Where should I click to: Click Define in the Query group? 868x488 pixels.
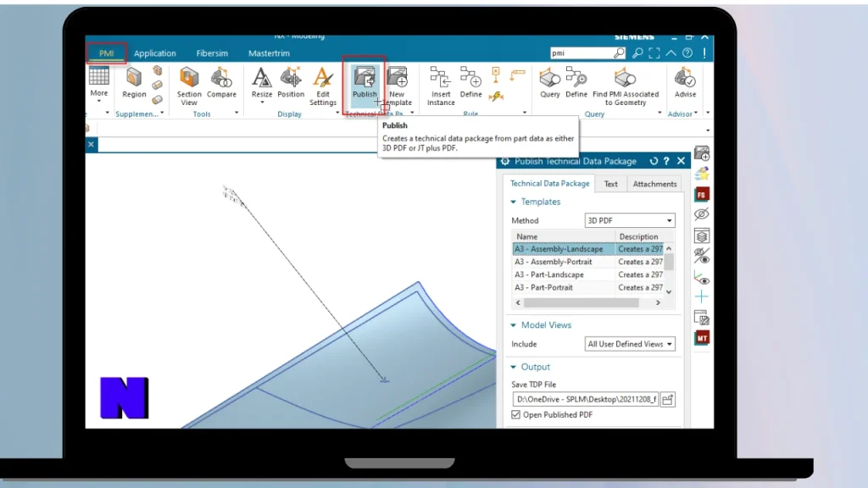pos(576,83)
